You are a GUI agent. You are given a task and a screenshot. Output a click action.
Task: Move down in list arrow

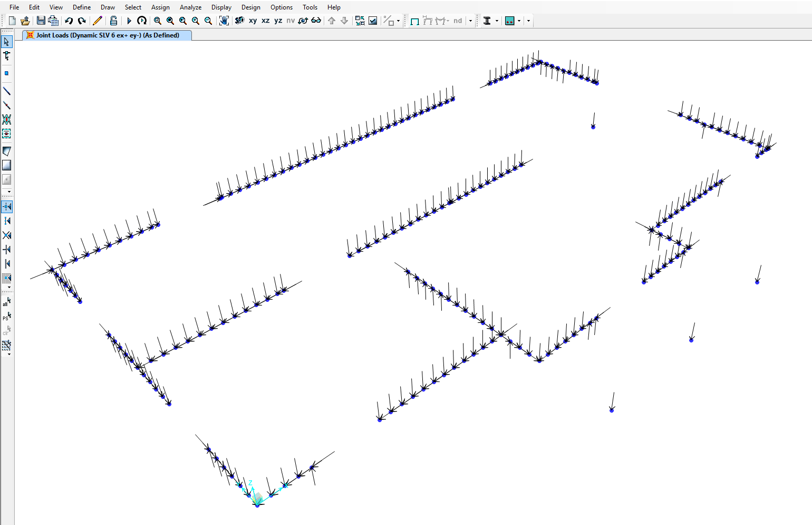pyautogui.click(x=344, y=21)
